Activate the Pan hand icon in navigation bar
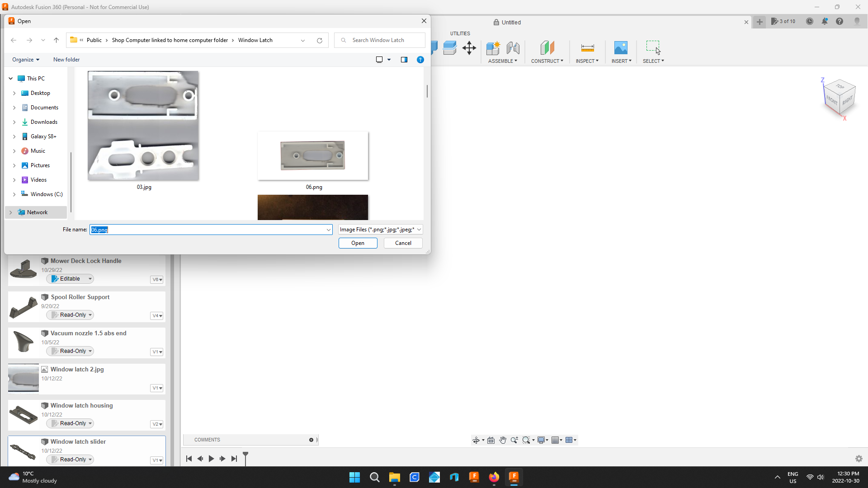 tap(503, 440)
